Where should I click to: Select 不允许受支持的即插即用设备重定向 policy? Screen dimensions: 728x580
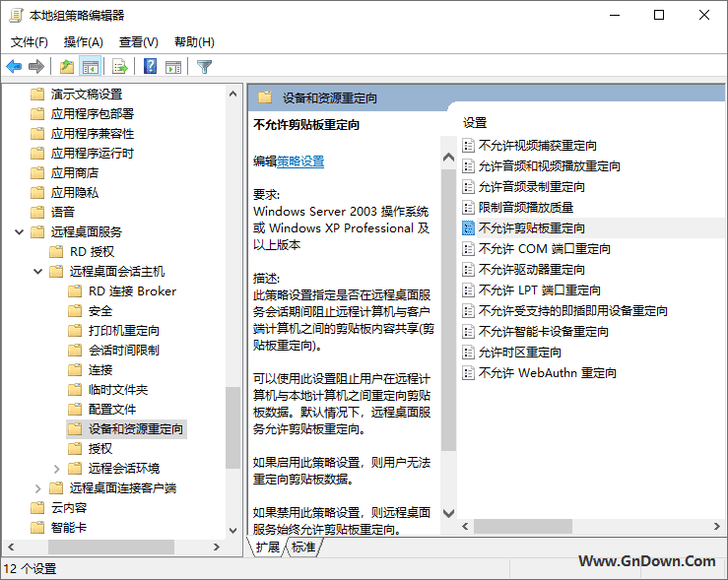(573, 311)
